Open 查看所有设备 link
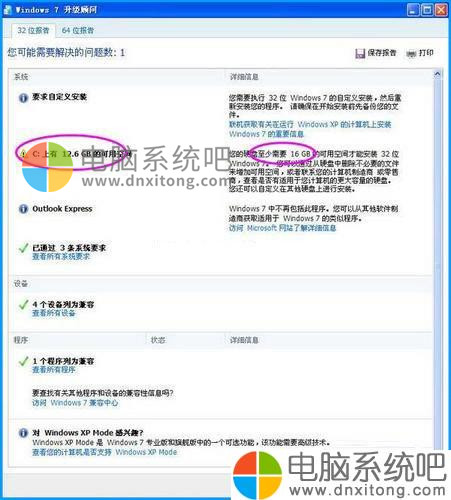This screenshot has width=451, height=500. tap(54, 313)
